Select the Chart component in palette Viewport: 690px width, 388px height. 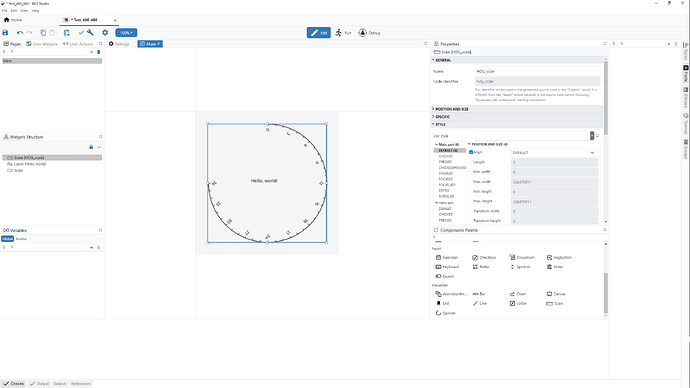[518, 294]
